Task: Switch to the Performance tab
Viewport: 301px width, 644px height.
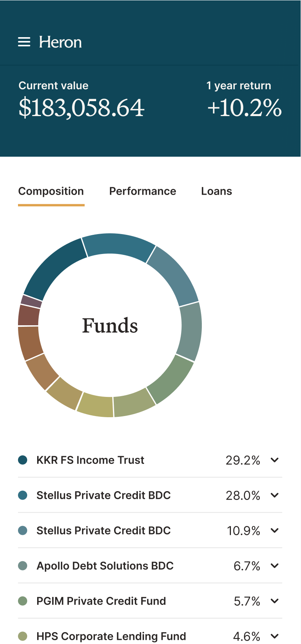Action: [x=142, y=191]
